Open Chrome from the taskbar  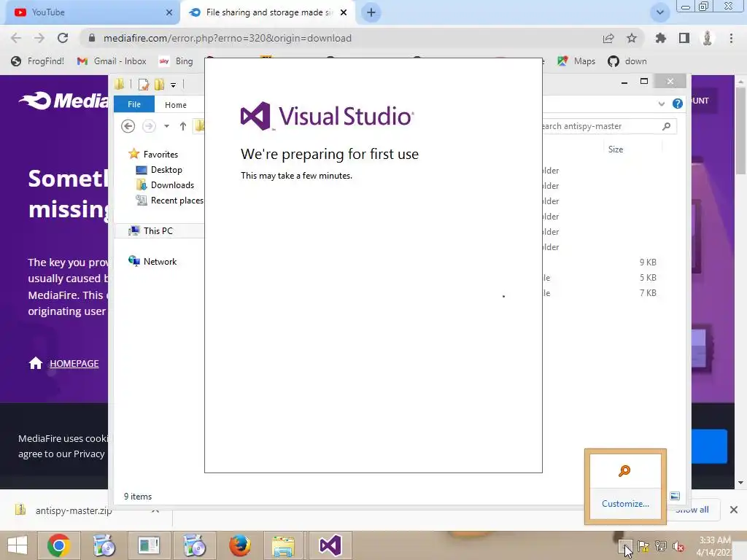(x=58, y=545)
